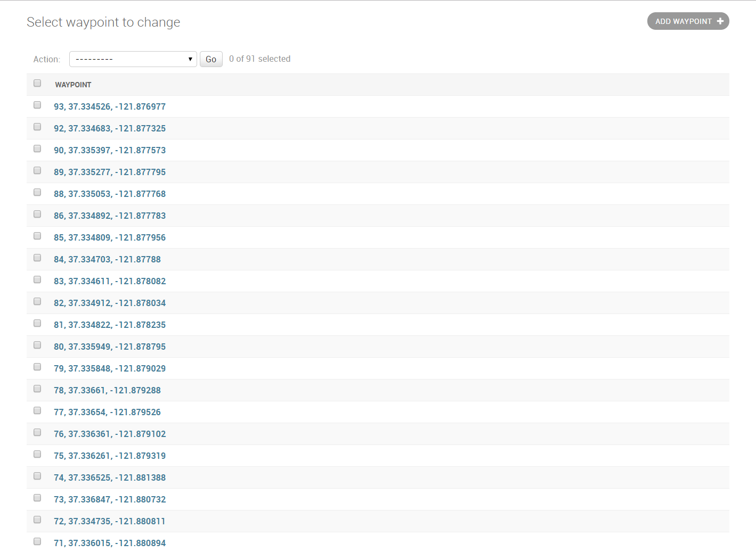Tick the checkbox for waypoint 86
Screen dimensions: 756x552
pyautogui.click(x=37, y=214)
